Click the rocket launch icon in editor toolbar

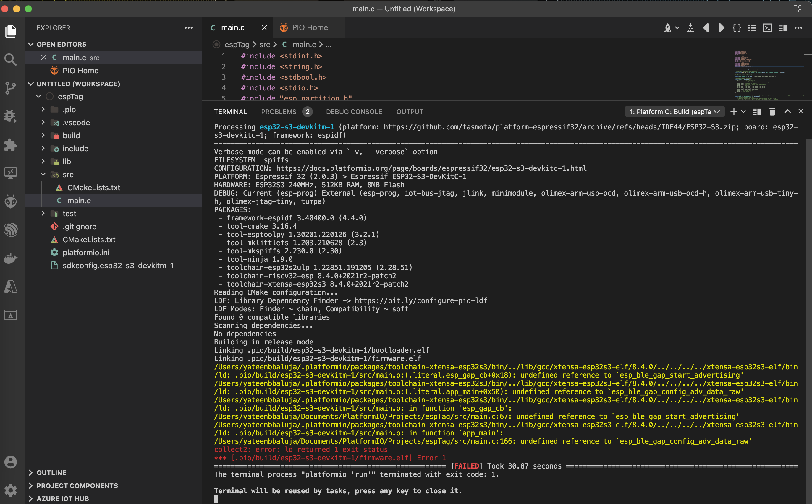click(x=667, y=28)
